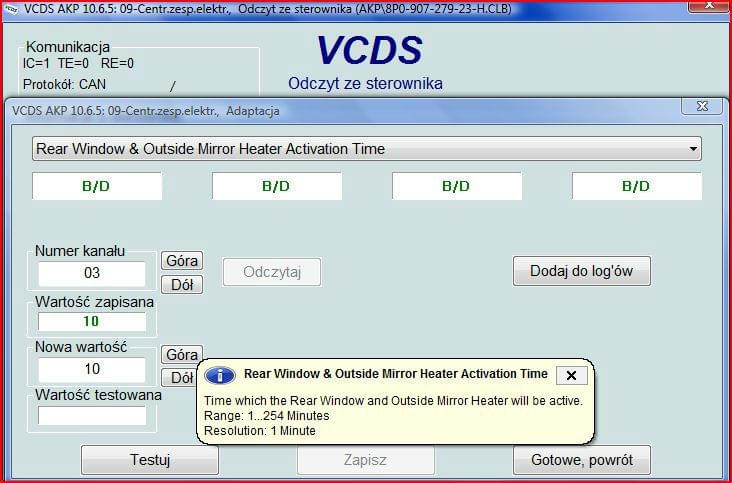
Task: Click Góra next to Nowa wartość
Action: 182,355
